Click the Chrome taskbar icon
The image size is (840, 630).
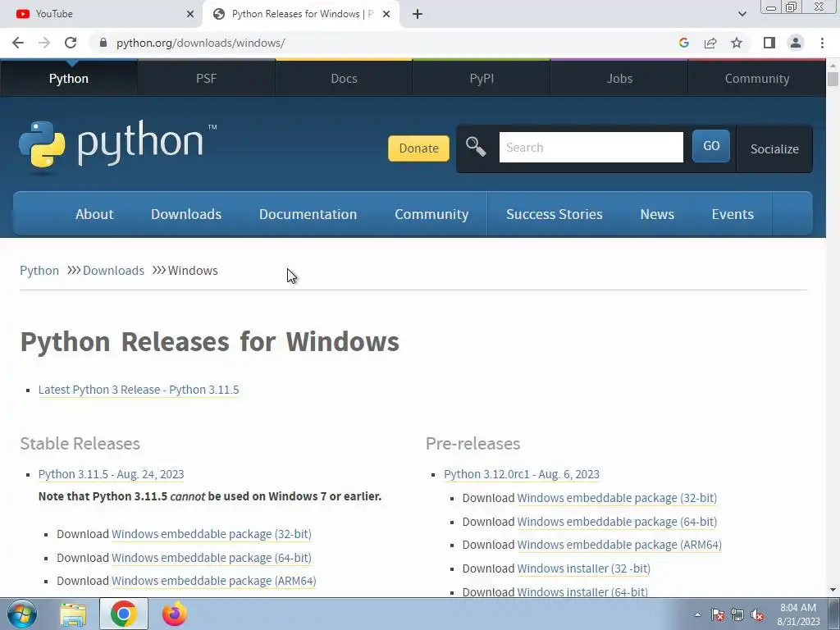pos(124,614)
